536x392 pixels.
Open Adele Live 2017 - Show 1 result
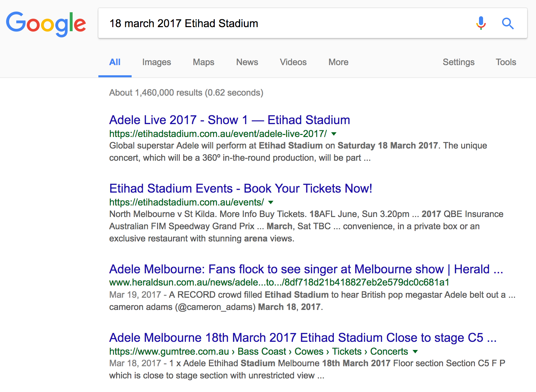point(229,120)
